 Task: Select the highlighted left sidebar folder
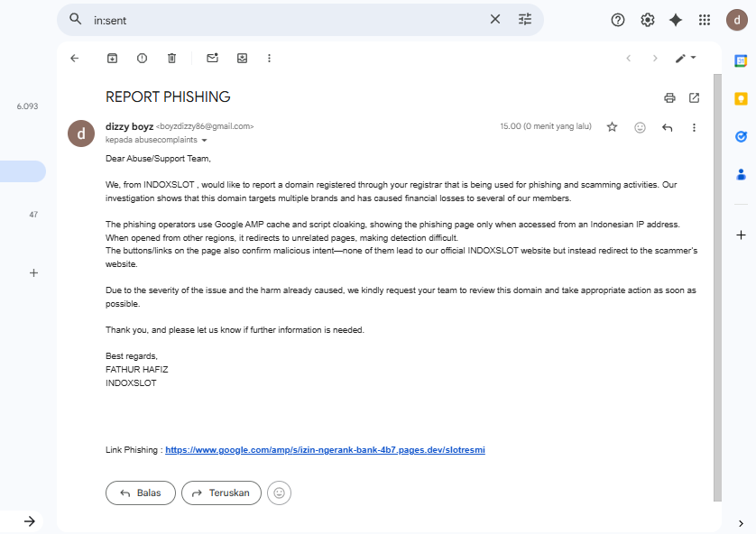[23, 171]
